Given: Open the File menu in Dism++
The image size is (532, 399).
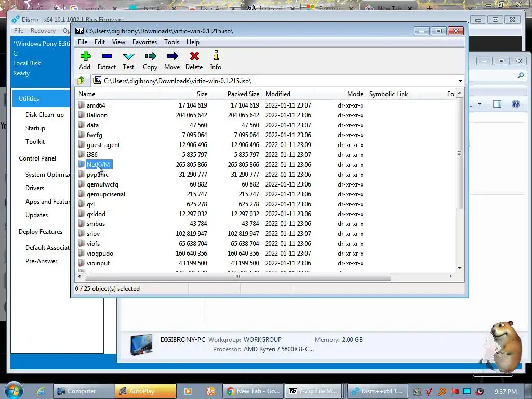Looking at the screenshot, I should coord(19,31).
